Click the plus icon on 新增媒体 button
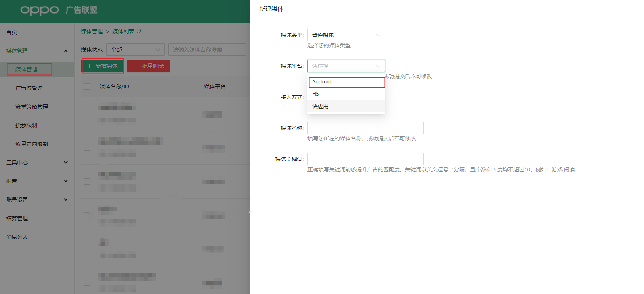Viewport: 644px width, 294px height. (90, 66)
